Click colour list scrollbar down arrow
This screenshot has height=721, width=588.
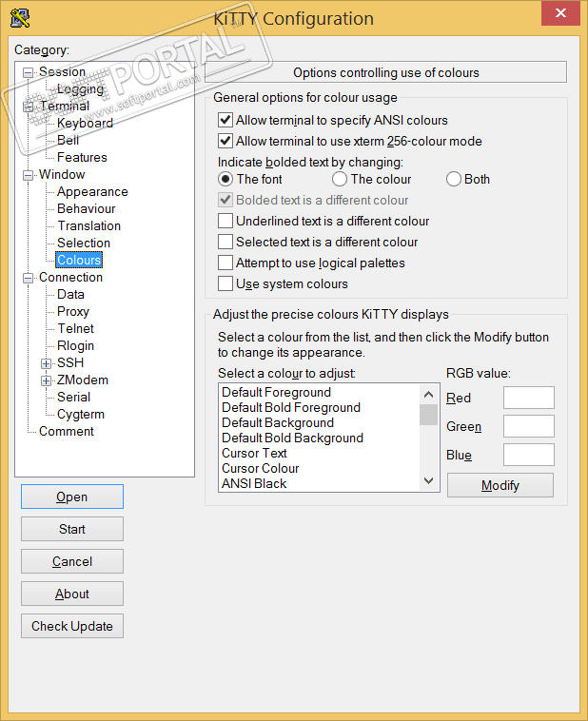[428, 480]
